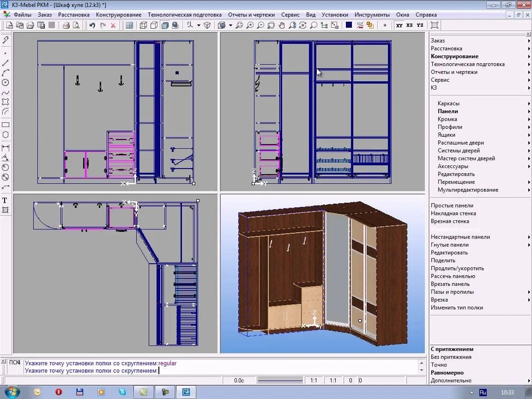Image resolution: width=532 pixels, height=399 pixels.
Task: Toggle the four-viewport layout icon
Action: click(129, 25)
